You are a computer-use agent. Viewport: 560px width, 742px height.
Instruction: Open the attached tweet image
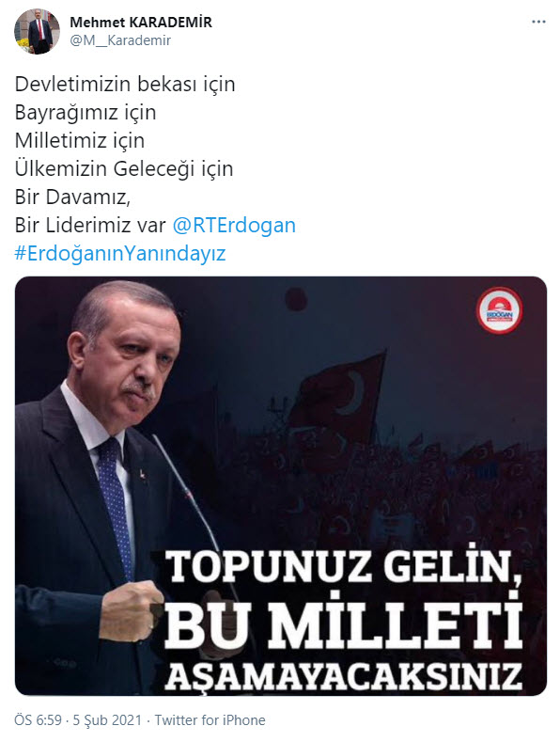click(x=281, y=486)
